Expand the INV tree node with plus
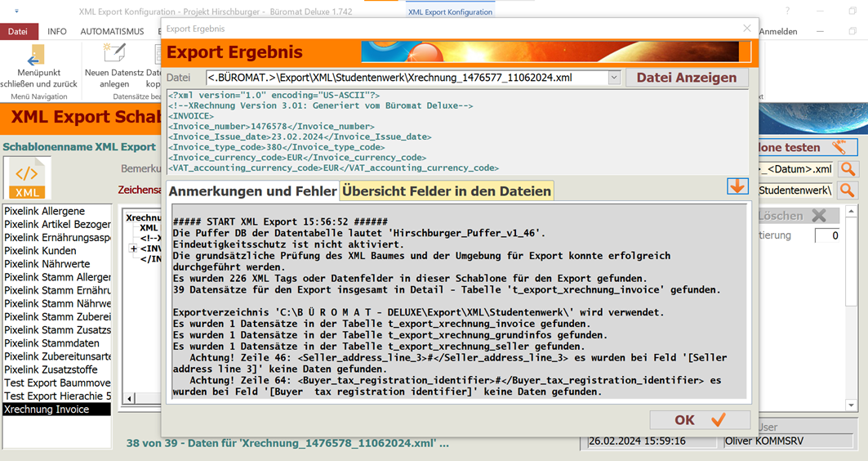 tap(133, 248)
